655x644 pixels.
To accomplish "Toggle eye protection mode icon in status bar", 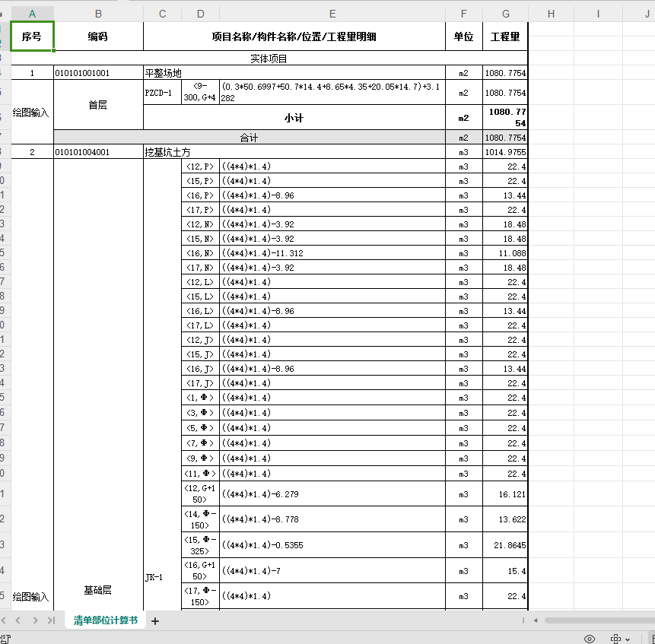I will click(589, 639).
